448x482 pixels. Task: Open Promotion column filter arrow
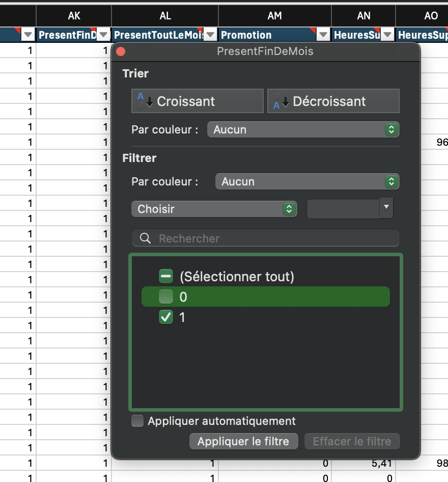coord(323,35)
